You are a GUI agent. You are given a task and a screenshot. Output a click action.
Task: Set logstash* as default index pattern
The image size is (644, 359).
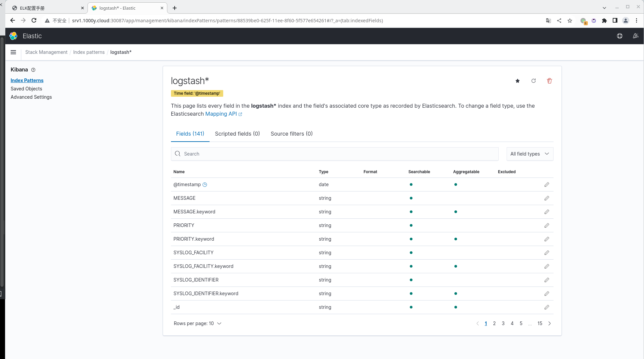[518, 81]
